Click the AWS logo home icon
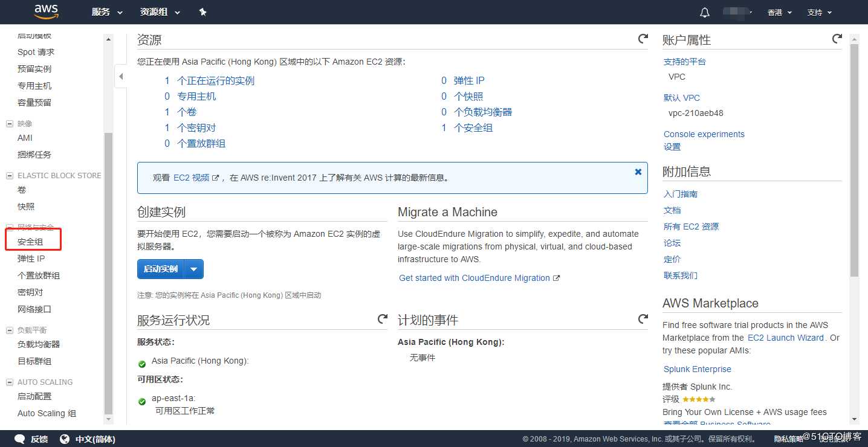This screenshot has height=447, width=868. click(x=46, y=11)
